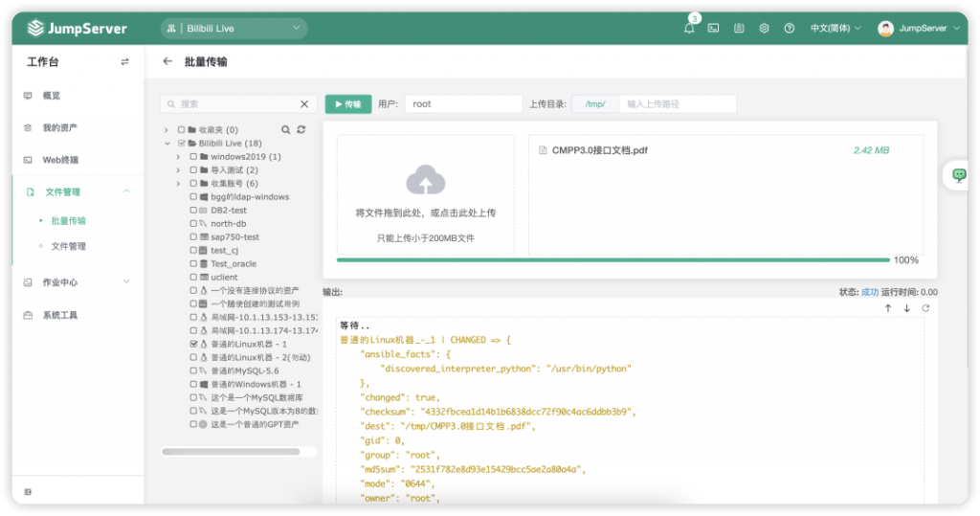Collapse the sidebar with bottom icon
Image resolution: width=980 pixels, height=516 pixels.
point(28,492)
